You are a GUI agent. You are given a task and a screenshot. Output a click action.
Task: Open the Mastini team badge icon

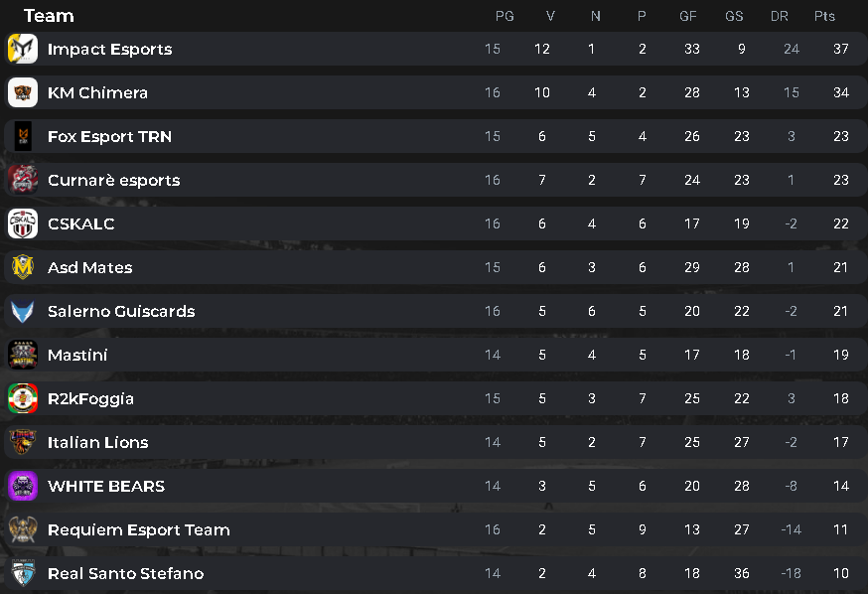[x=23, y=355]
